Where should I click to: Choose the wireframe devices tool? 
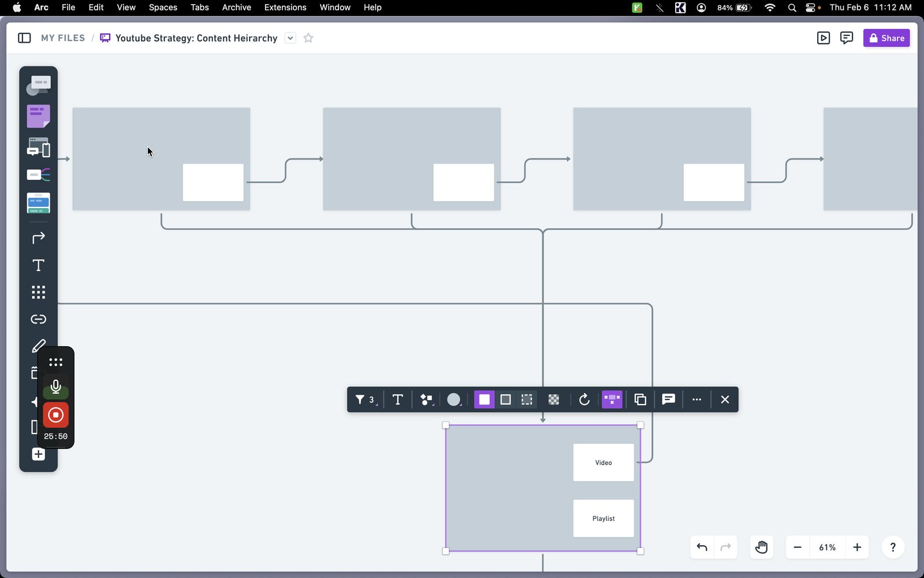[38, 147]
